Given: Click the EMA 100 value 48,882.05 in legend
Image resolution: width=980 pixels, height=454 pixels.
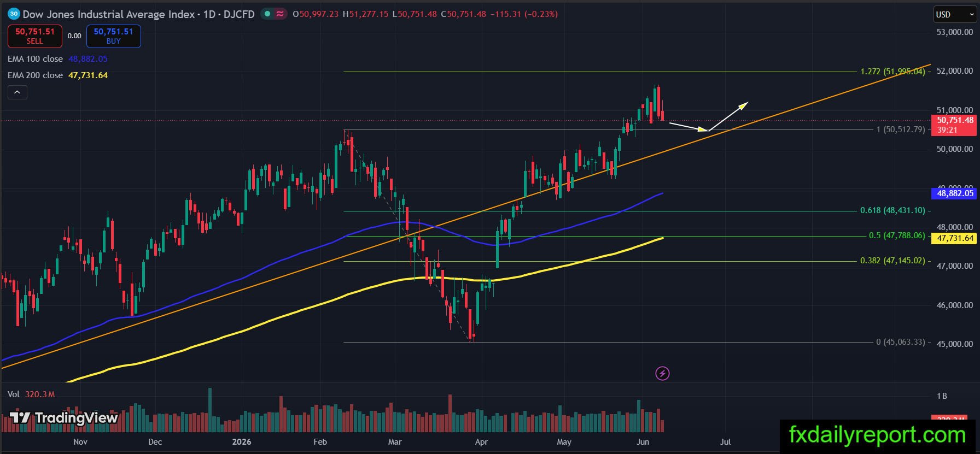Looking at the screenshot, I should [88, 59].
